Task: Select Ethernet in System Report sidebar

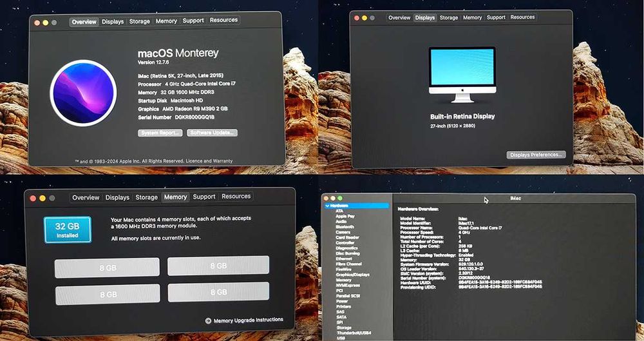Action: [x=344, y=258]
